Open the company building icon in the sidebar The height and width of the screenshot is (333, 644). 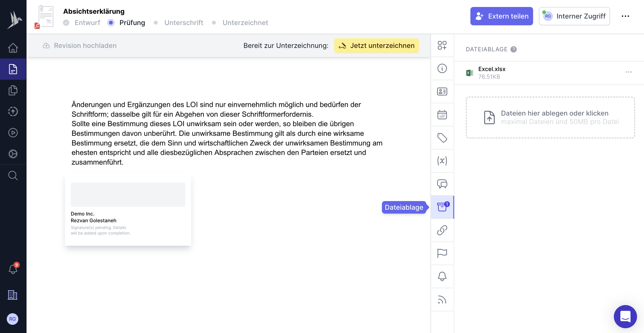(x=13, y=295)
